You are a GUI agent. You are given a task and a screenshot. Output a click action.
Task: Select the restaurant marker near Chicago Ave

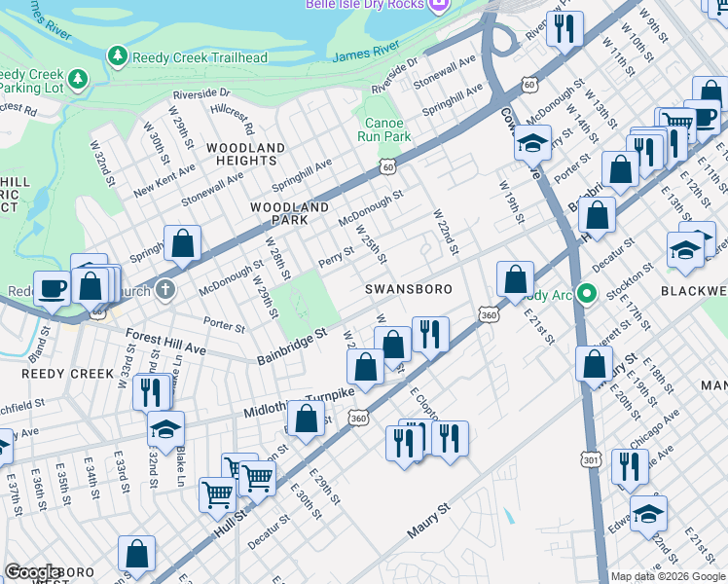click(630, 468)
